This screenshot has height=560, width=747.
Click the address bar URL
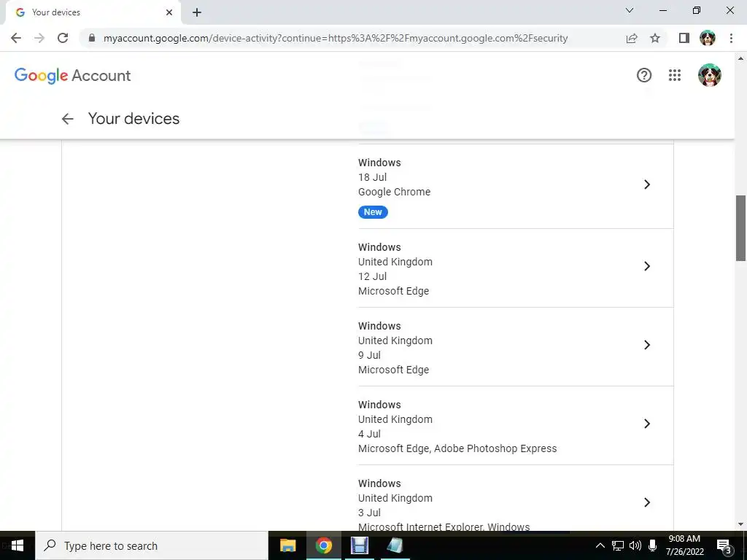[336, 38]
